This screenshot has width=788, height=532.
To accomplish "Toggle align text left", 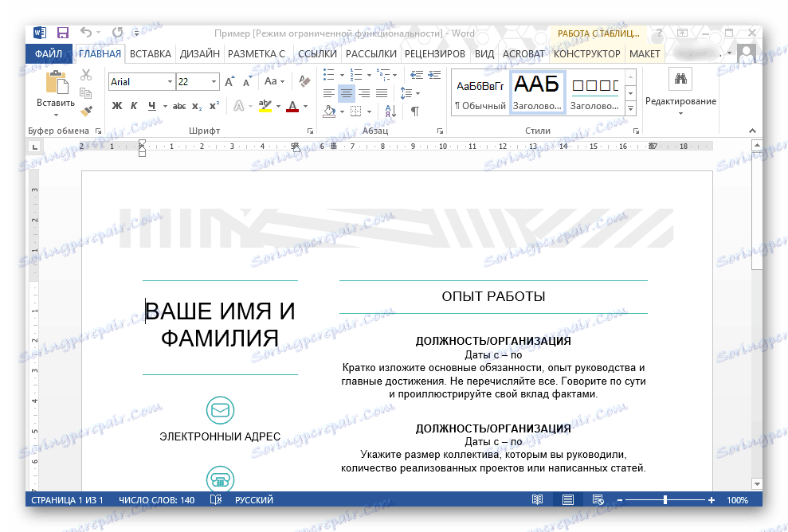I will click(x=329, y=93).
